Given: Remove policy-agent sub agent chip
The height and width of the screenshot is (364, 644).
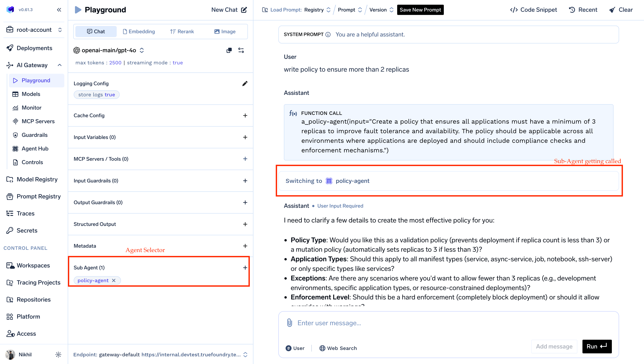Looking at the screenshot, I should click(114, 280).
